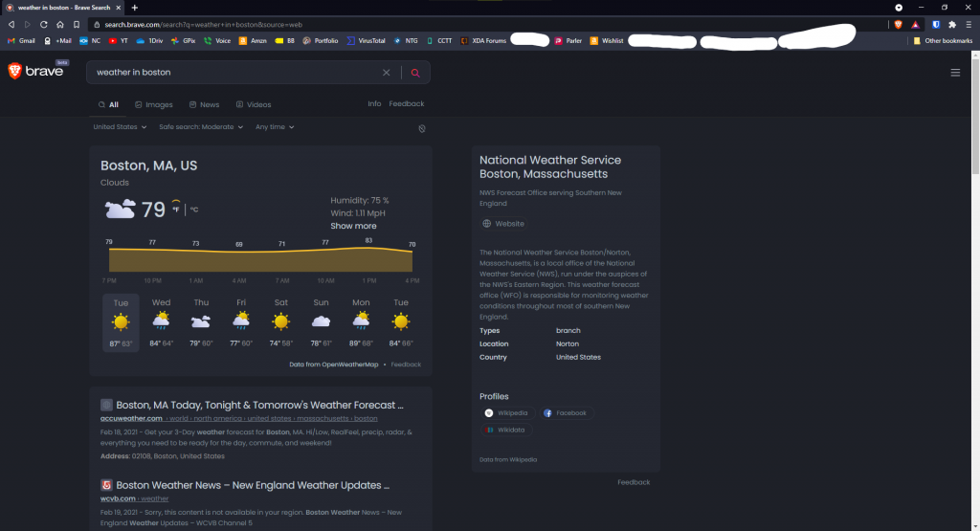Click the Brave Search logo
980x531 pixels.
pyautogui.click(x=36, y=71)
